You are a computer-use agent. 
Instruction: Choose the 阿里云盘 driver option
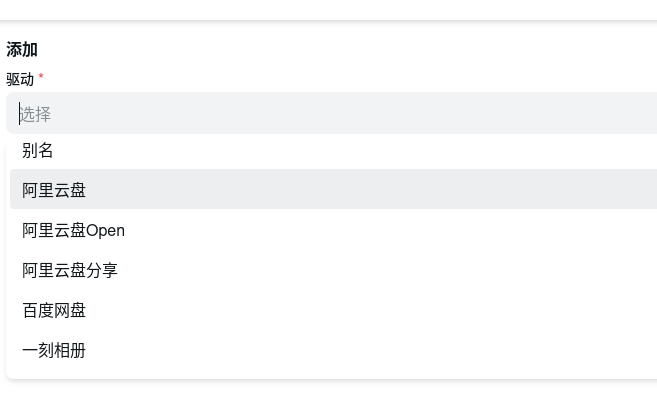tap(55, 190)
